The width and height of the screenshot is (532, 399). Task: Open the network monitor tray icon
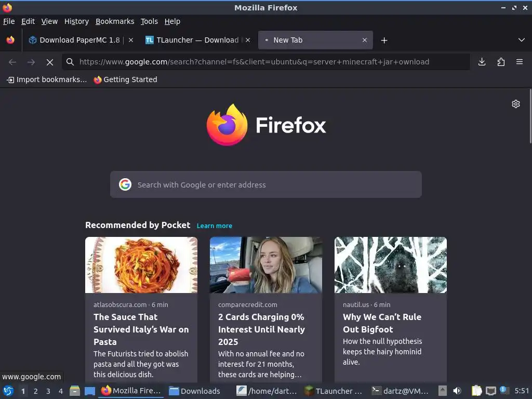point(490,391)
